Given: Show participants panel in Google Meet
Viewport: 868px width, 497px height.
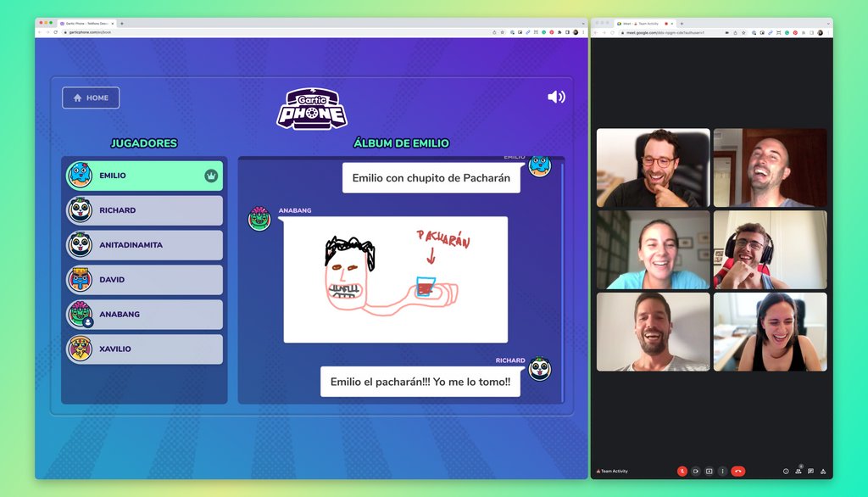Looking at the screenshot, I should click(798, 471).
